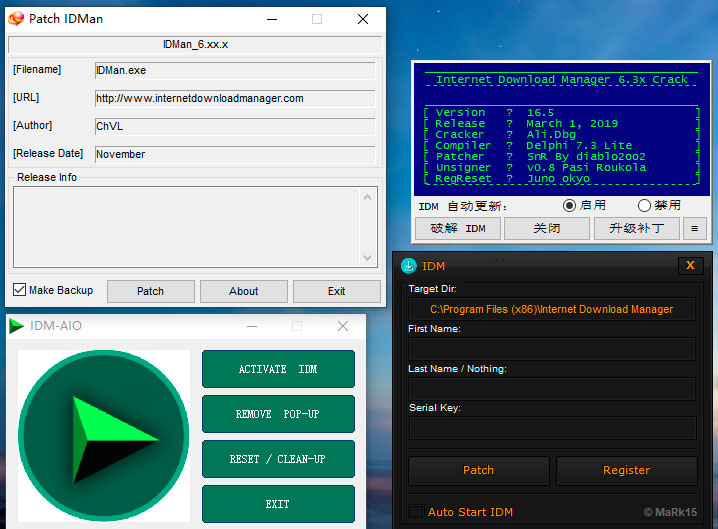Minimize the IDM-AIO window
This screenshot has height=529, width=718.
coord(252,326)
